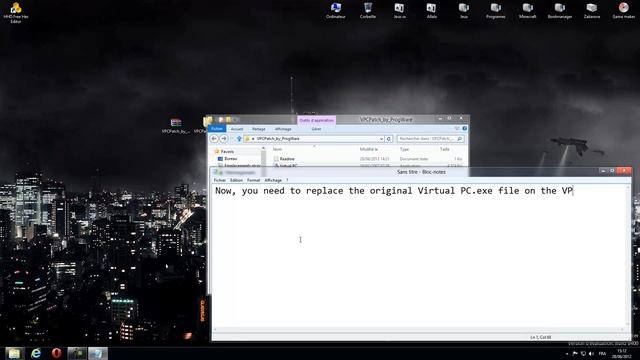Open Notepad Affichage menu
The width and height of the screenshot is (640, 360).
tap(273, 180)
